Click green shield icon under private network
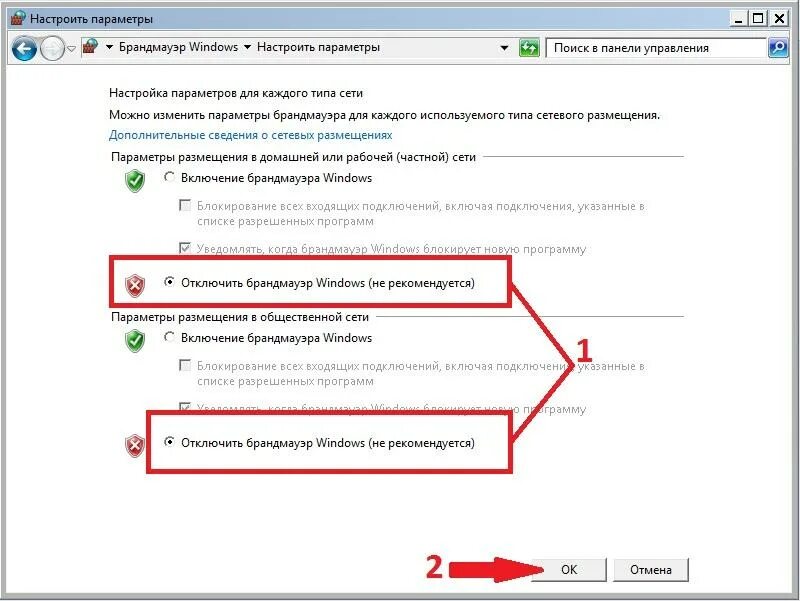 point(135,181)
